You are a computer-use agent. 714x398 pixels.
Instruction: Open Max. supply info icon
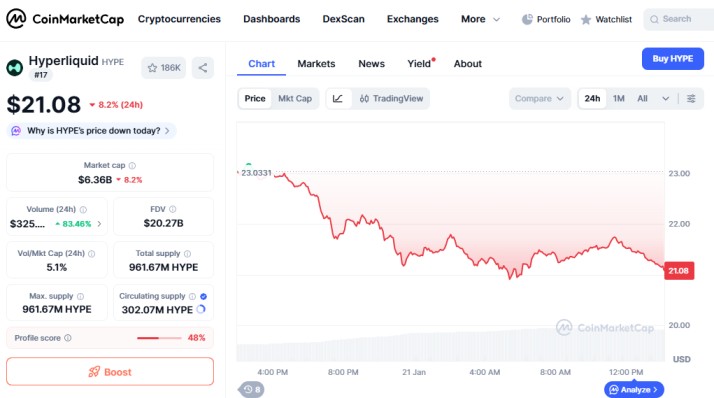pyautogui.click(x=81, y=296)
